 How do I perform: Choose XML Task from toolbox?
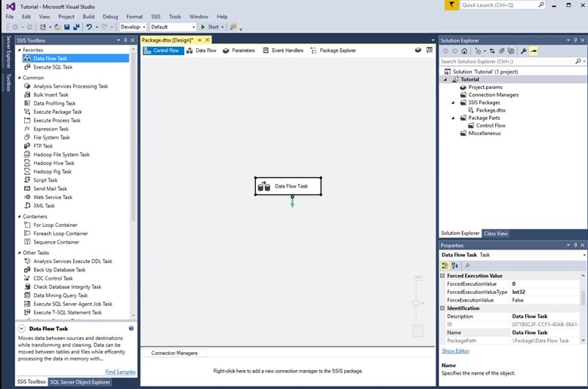coord(44,206)
